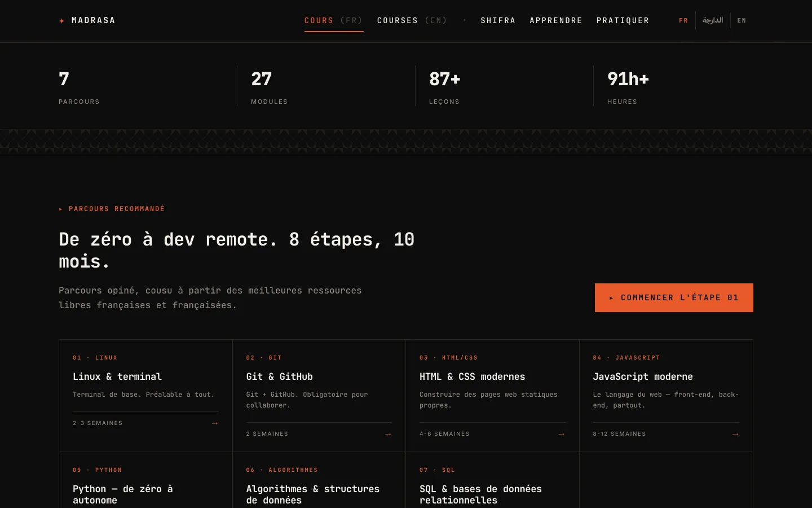Image resolution: width=812 pixels, height=508 pixels.
Task: Click the '4-6 SEMAINES' duration text
Action: 445,434
